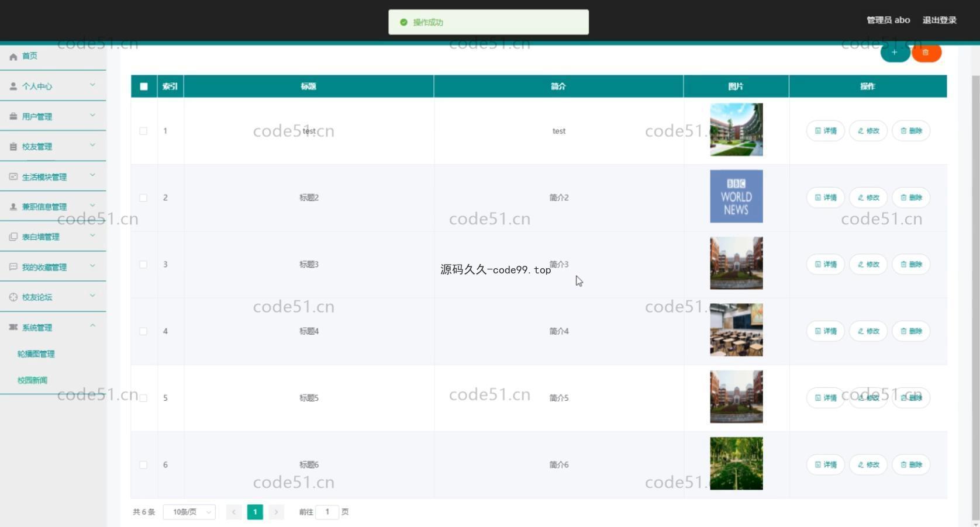The image size is (980, 527).
Task: Check the box for row 1 test
Action: pos(143,131)
